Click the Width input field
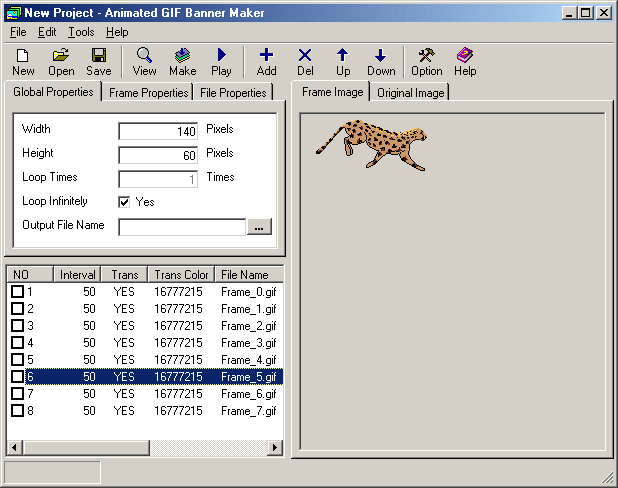Screen dimensions: 618x488 click(159, 131)
